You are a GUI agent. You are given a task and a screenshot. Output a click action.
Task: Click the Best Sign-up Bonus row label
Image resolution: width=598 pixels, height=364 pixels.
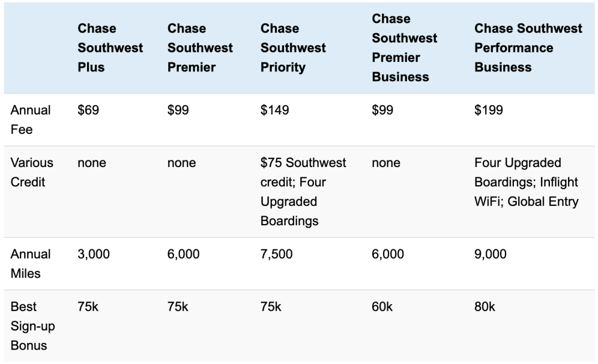(x=33, y=326)
